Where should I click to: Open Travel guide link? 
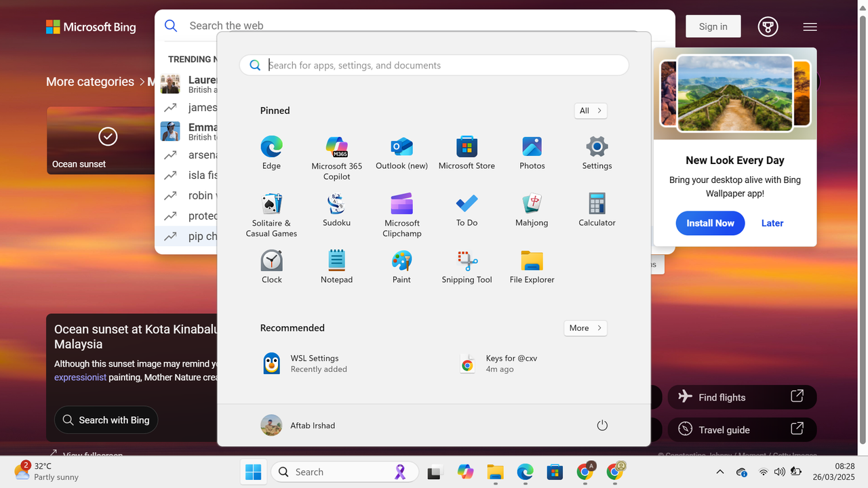pyautogui.click(x=742, y=430)
